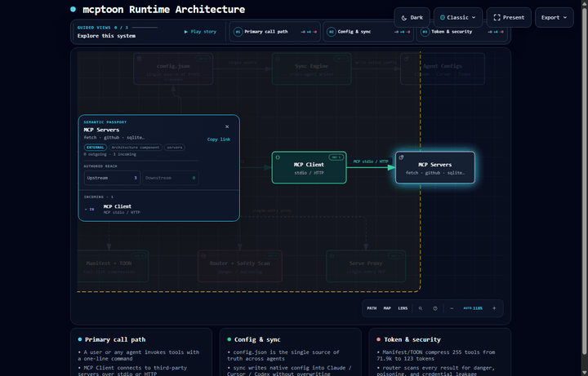Click the code icon on MCP Client node
The height and width of the screenshot is (376, 588).
coord(278,157)
